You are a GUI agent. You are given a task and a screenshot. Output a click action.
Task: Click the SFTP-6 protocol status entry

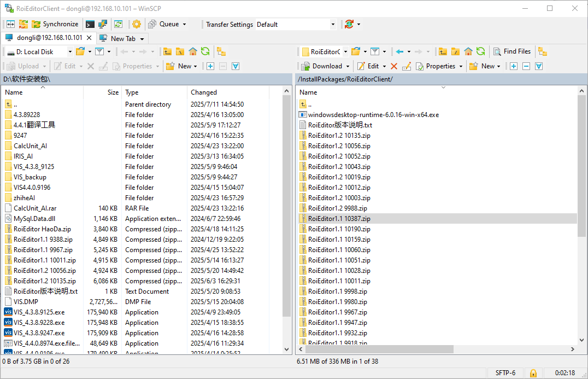[505, 373]
